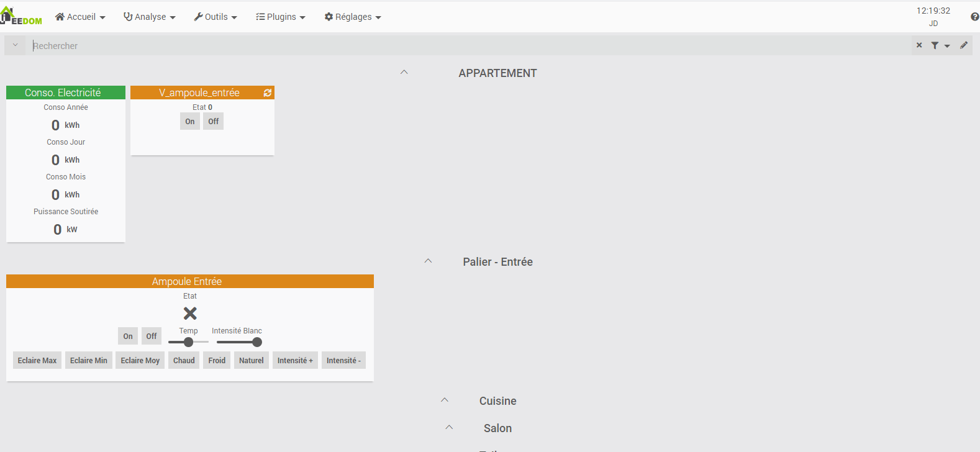Image resolution: width=980 pixels, height=452 pixels.
Task: Turn On the V_ampoule_entrée
Action: coord(190,121)
